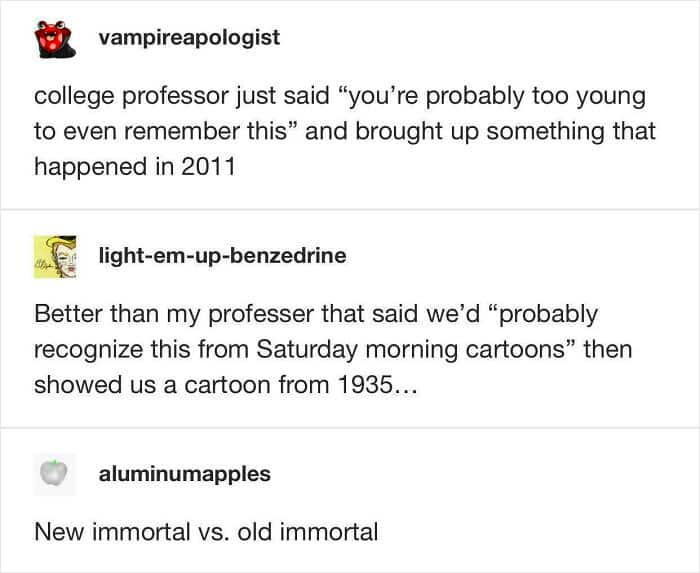This screenshot has width=700, height=573.
Task: Click the divider line above the aluminumapples reply
Action: (x=350, y=427)
